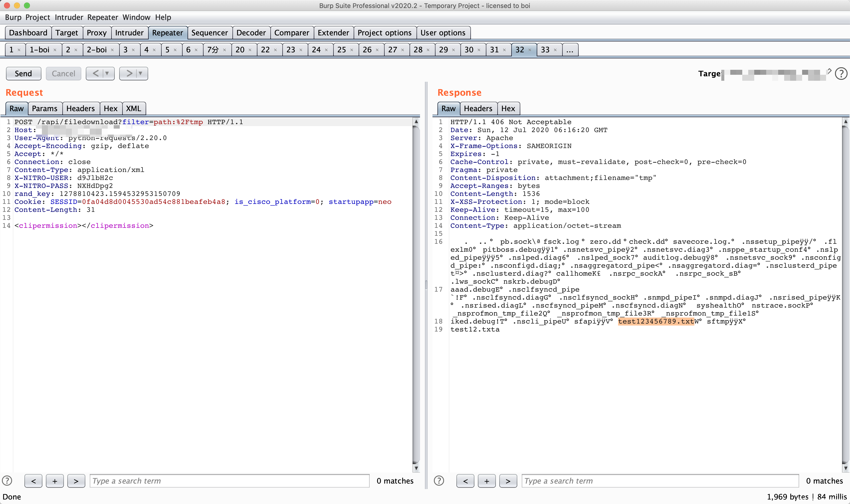Go to next match in request search
Image resolution: width=850 pixels, height=504 pixels.
pyautogui.click(x=76, y=481)
